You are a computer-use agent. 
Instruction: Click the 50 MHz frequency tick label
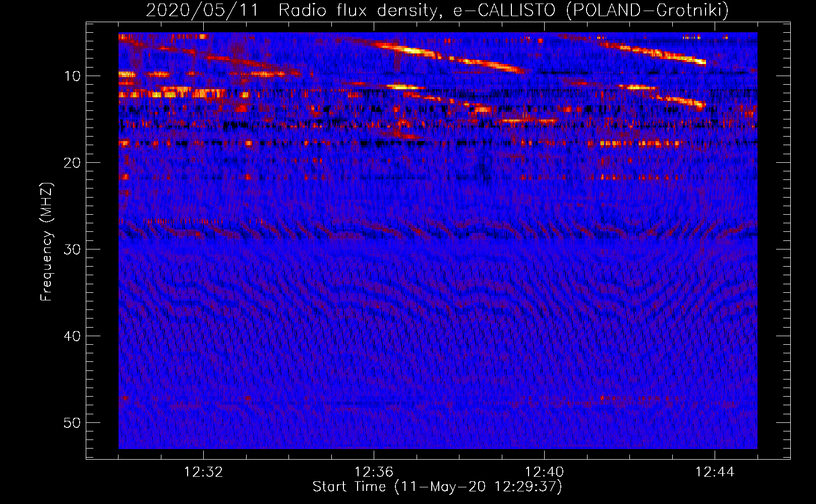[x=73, y=423]
